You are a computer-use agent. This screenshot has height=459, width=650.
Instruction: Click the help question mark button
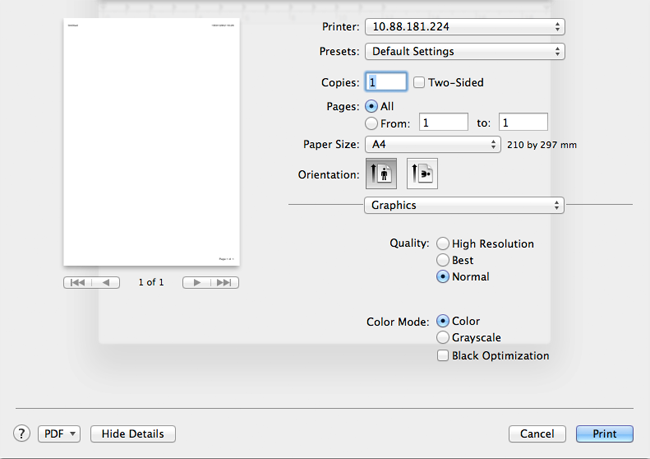point(21,433)
